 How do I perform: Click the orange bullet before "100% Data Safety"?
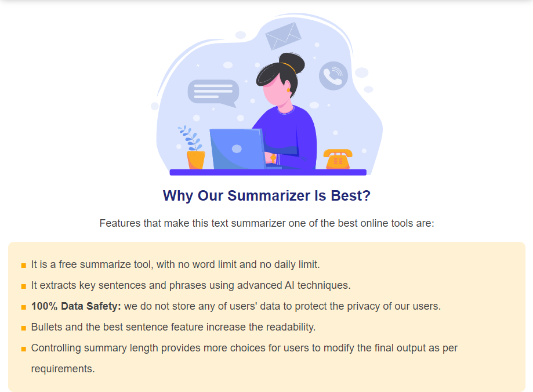point(24,307)
